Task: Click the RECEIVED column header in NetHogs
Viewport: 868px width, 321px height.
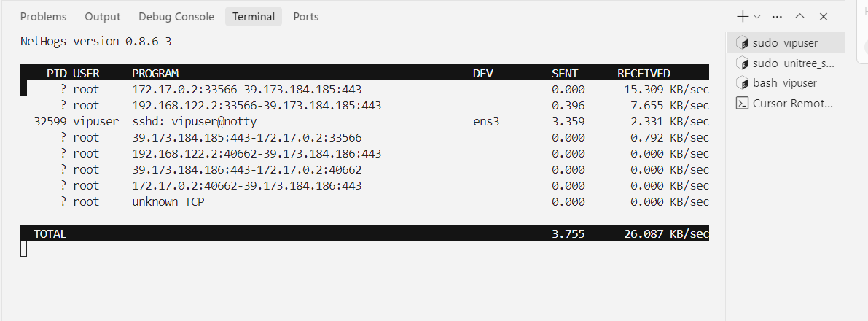Action: [644, 73]
